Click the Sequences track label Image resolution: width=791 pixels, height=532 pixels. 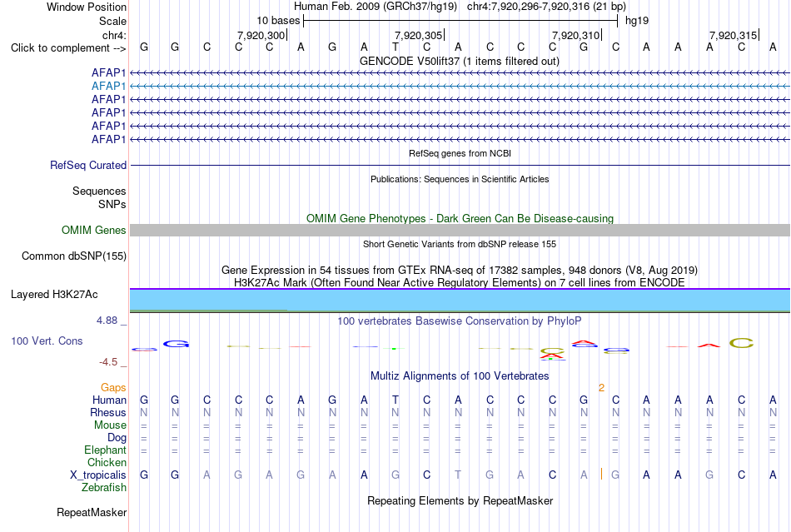tap(99, 191)
